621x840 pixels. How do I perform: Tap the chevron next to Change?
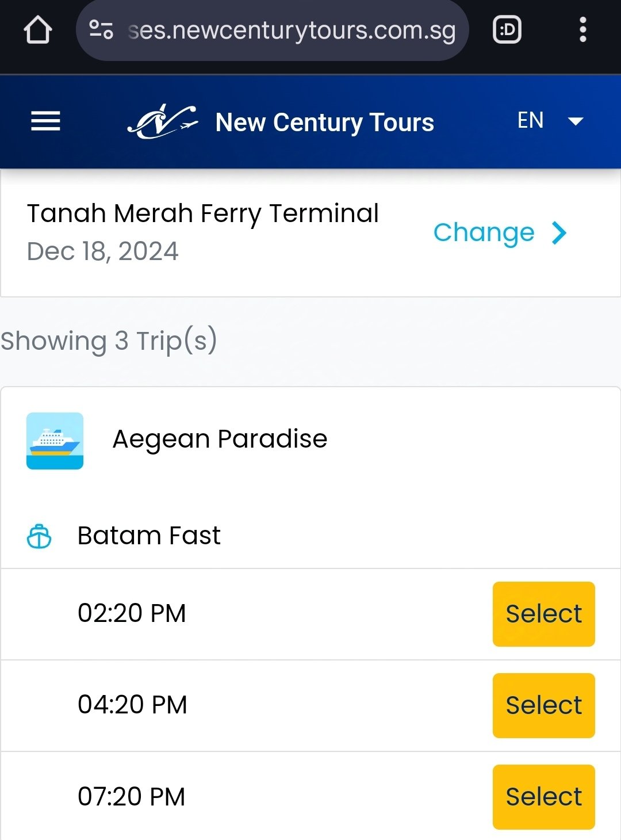tap(559, 233)
